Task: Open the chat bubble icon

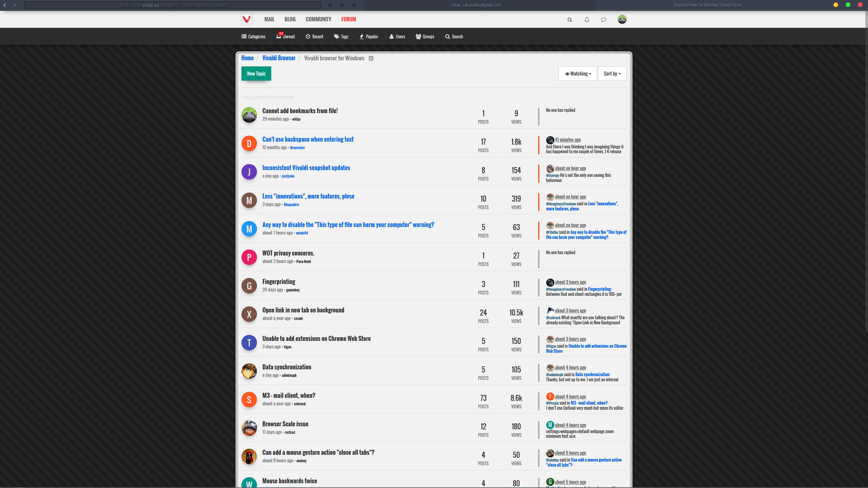Action: 604,20
